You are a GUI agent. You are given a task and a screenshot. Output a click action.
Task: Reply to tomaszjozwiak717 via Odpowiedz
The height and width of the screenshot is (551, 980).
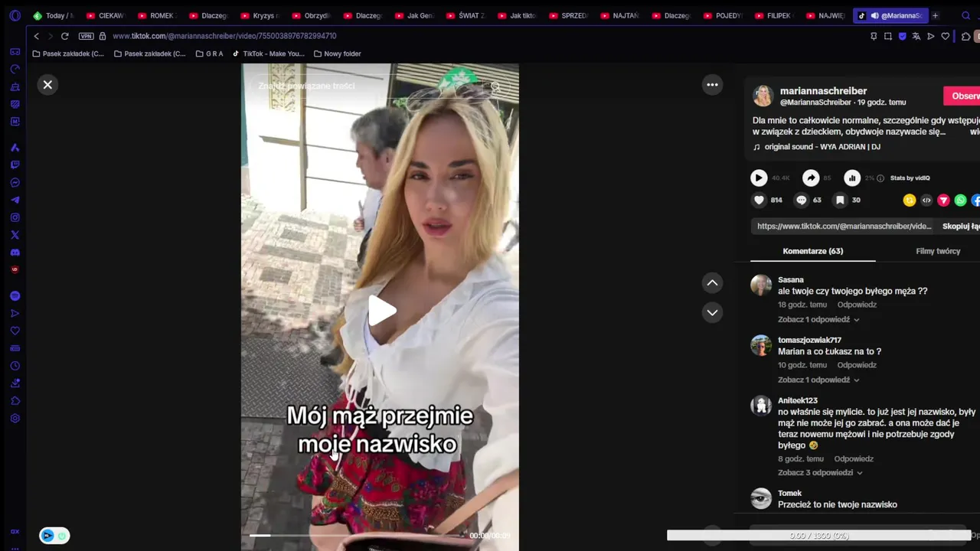[857, 365]
